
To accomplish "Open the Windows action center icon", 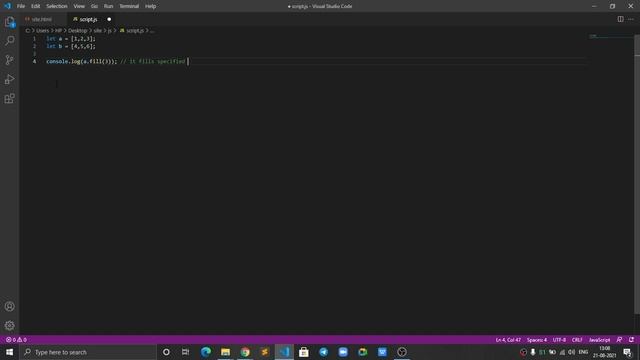I will click(627, 352).
